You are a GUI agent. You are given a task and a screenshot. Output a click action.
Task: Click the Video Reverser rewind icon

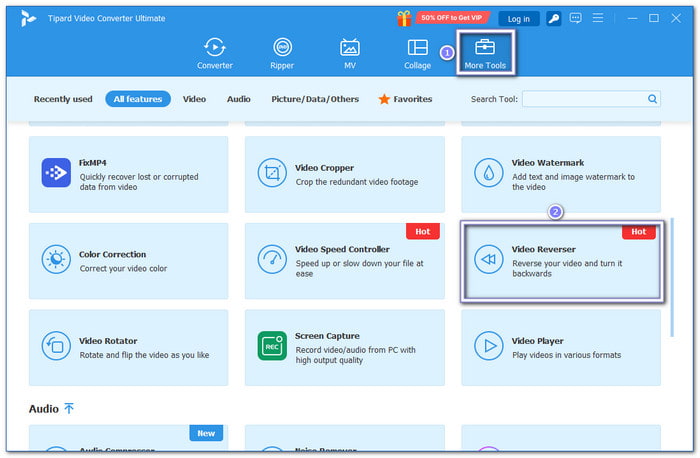point(488,259)
